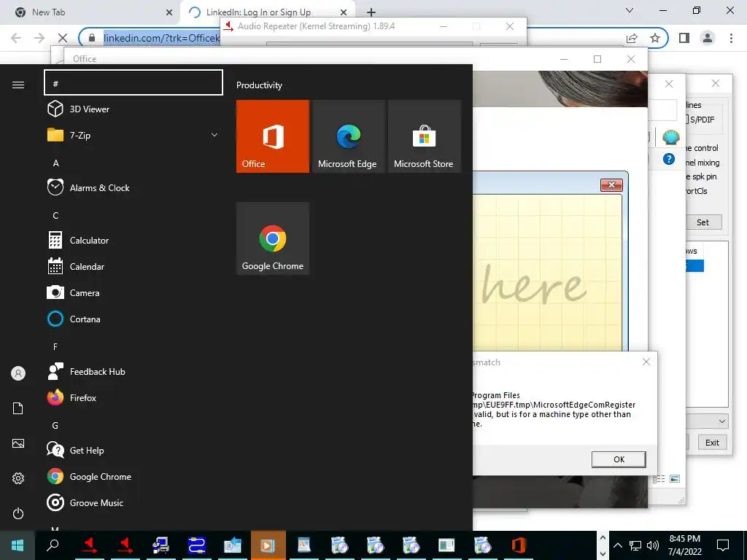Image resolution: width=747 pixels, height=560 pixels.
Task: Open Documents from the Start sidebar
Action: click(x=18, y=408)
